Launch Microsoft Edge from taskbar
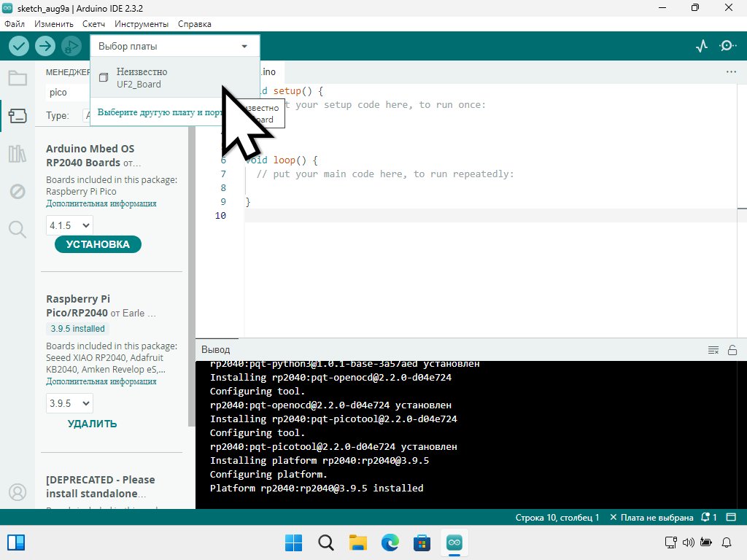The image size is (747, 560). pos(390,542)
